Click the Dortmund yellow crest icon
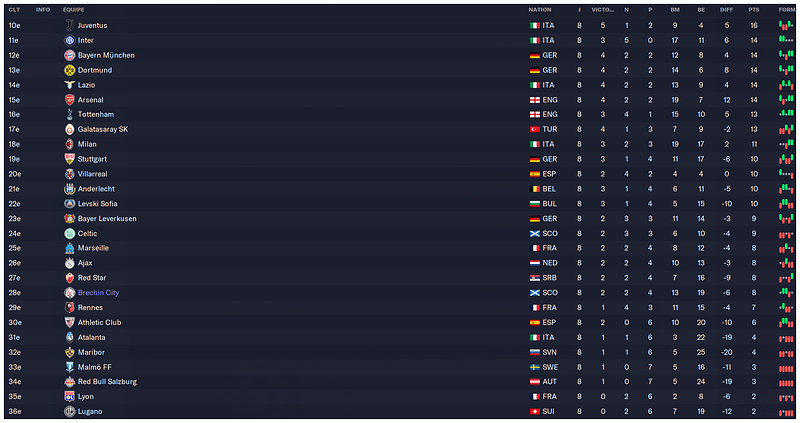The width and height of the screenshot is (800, 423). click(69, 70)
